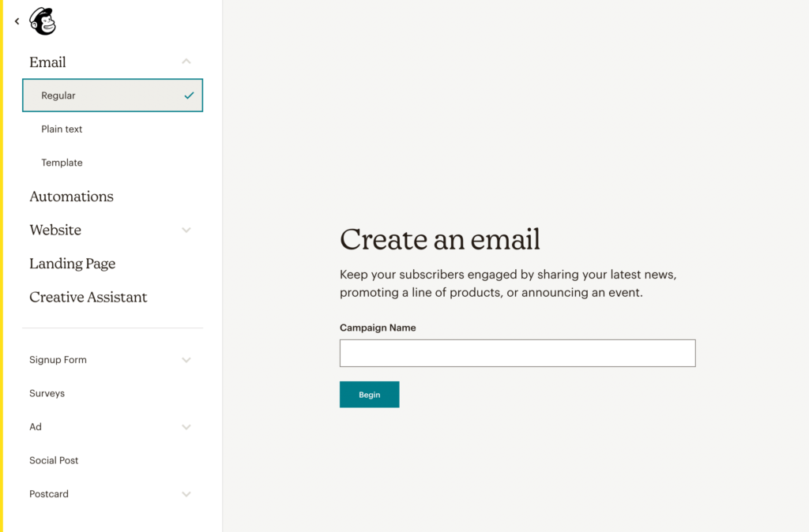Expand the Signup Form section
This screenshot has width=809, height=532.
click(x=186, y=360)
